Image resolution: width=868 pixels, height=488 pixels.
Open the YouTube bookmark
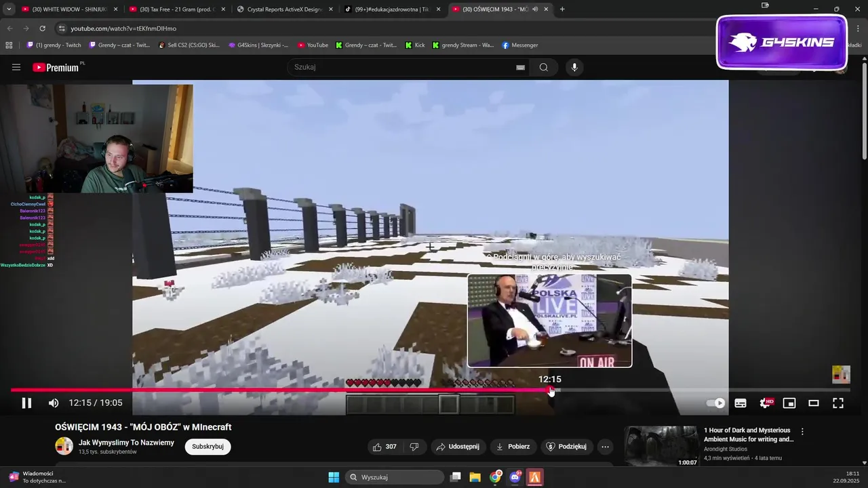pos(313,45)
